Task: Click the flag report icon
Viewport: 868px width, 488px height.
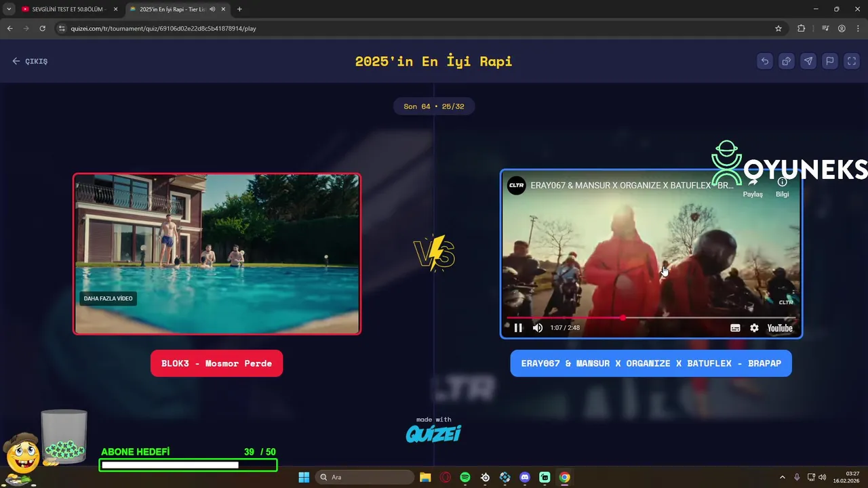Action: 830,61
